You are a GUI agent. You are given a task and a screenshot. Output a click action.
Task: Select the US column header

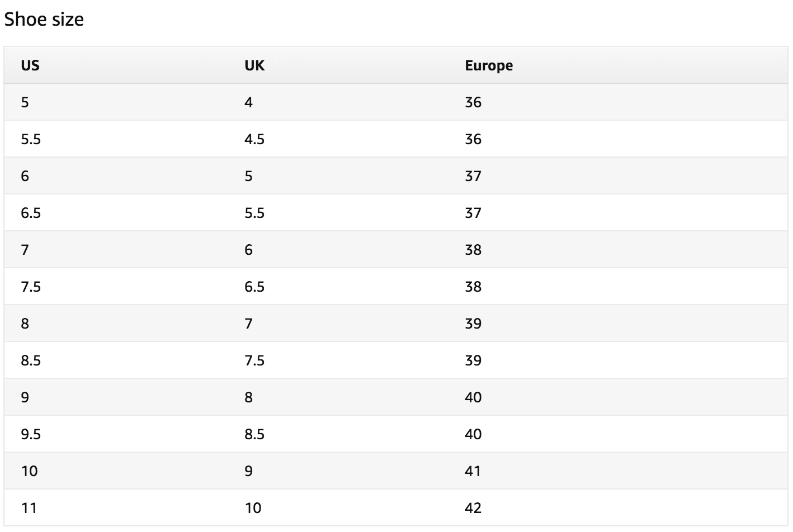click(x=30, y=65)
